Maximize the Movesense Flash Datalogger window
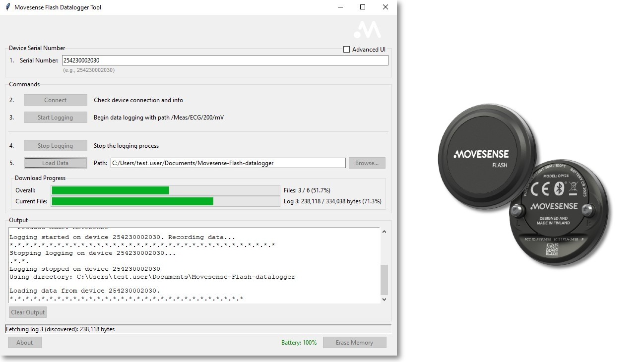Image resolution: width=644 pixels, height=362 pixels. pos(363,7)
